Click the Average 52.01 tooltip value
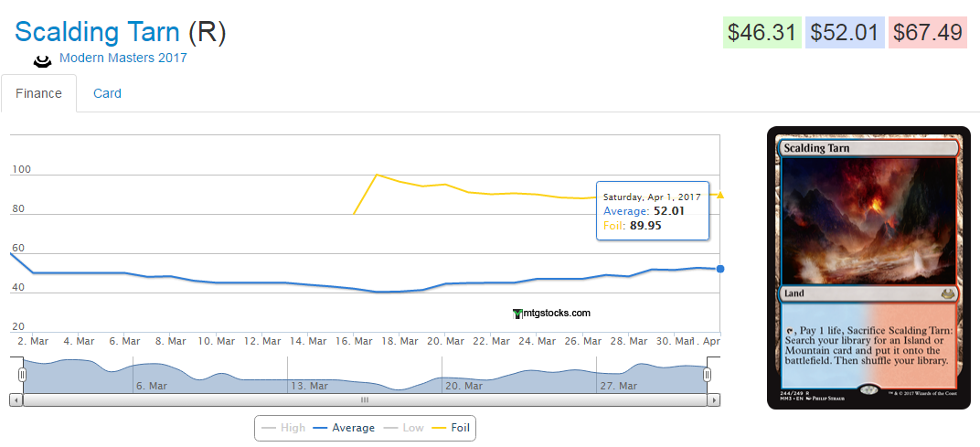 (669, 210)
